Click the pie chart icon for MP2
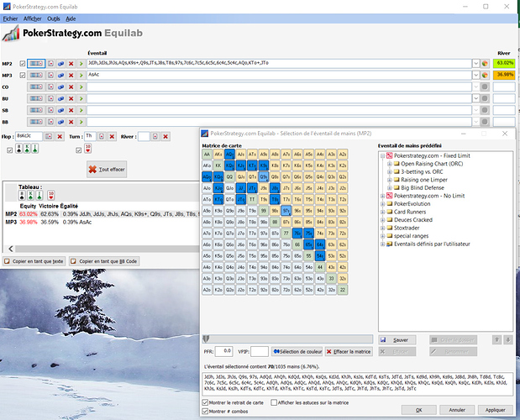This screenshot has width=520, height=420. click(x=485, y=63)
